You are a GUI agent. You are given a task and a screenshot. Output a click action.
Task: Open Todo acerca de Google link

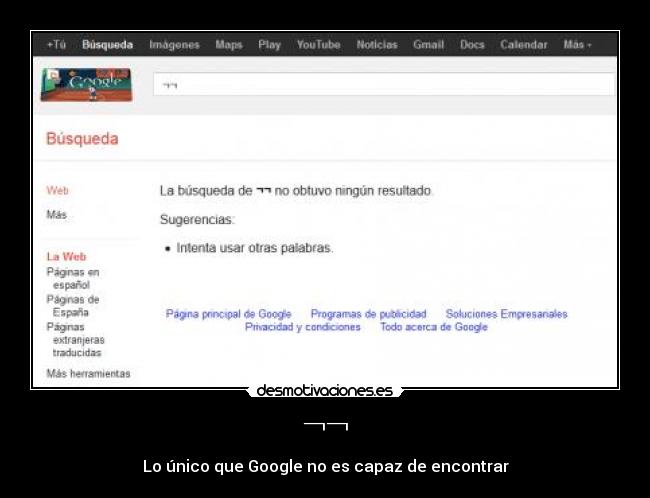pos(434,327)
